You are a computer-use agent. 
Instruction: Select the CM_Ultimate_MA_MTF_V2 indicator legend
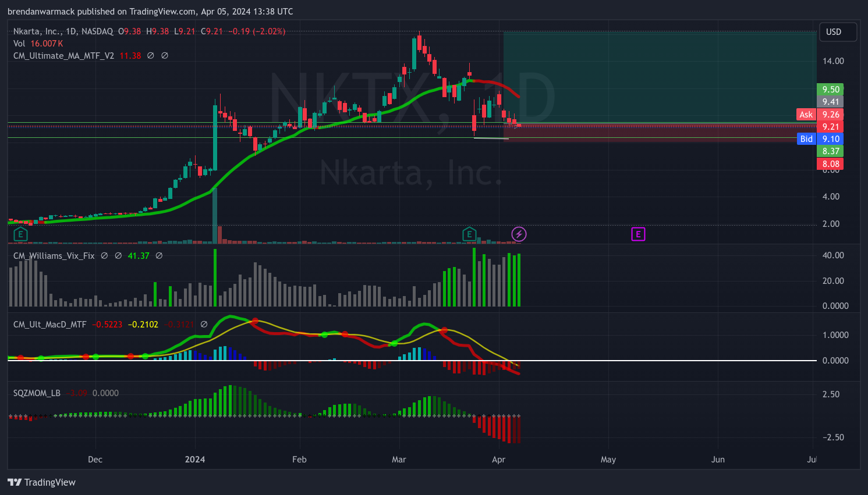pyautogui.click(x=63, y=56)
